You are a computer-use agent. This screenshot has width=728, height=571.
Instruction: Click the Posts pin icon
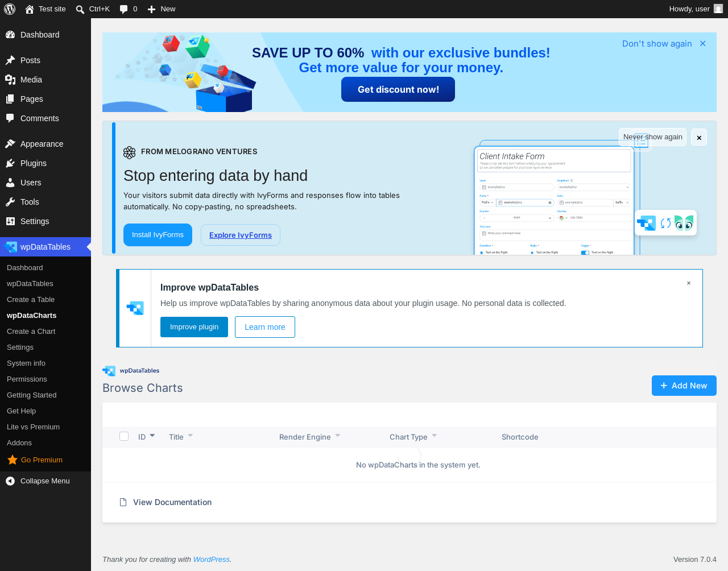click(10, 60)
